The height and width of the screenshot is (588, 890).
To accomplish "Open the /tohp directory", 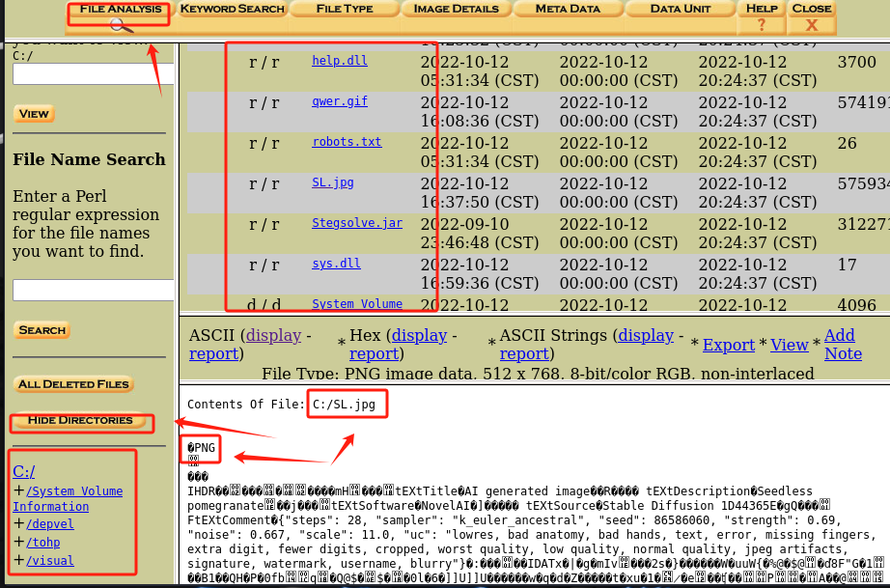I will [43, 542].
